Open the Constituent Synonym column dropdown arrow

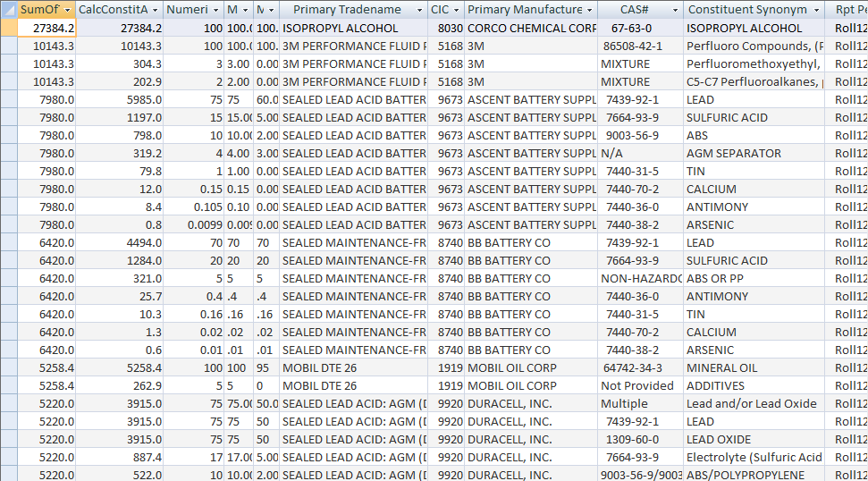pos(816,10)
